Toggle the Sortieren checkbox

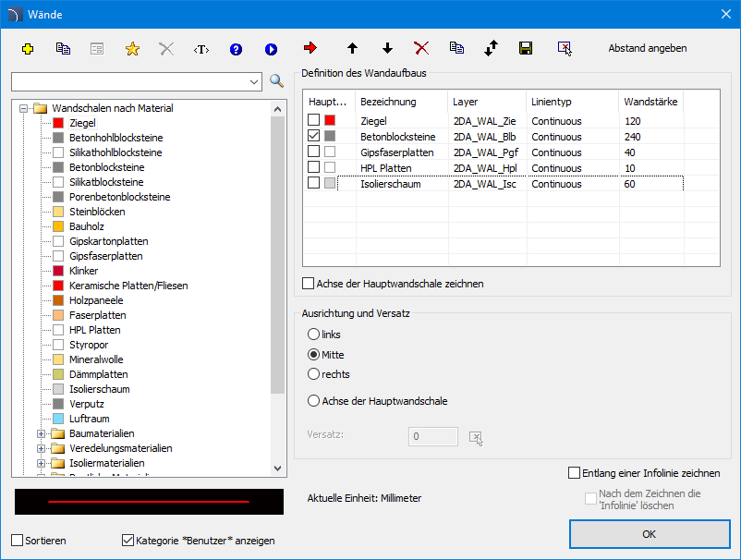coord(18,540)
